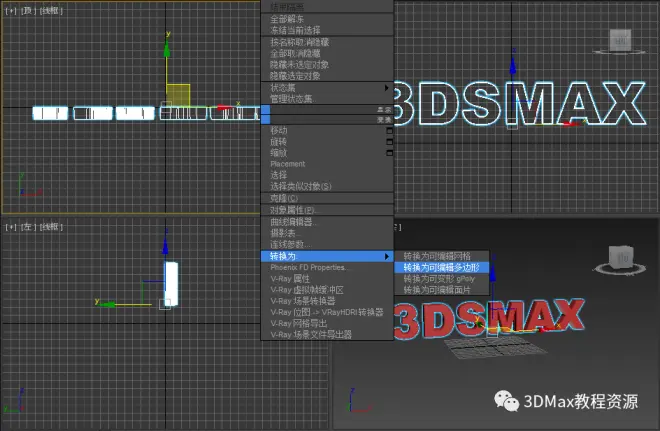Click V-Ray 属性 menu entry
Screen dimensions: 660x431
coord(290,279)
